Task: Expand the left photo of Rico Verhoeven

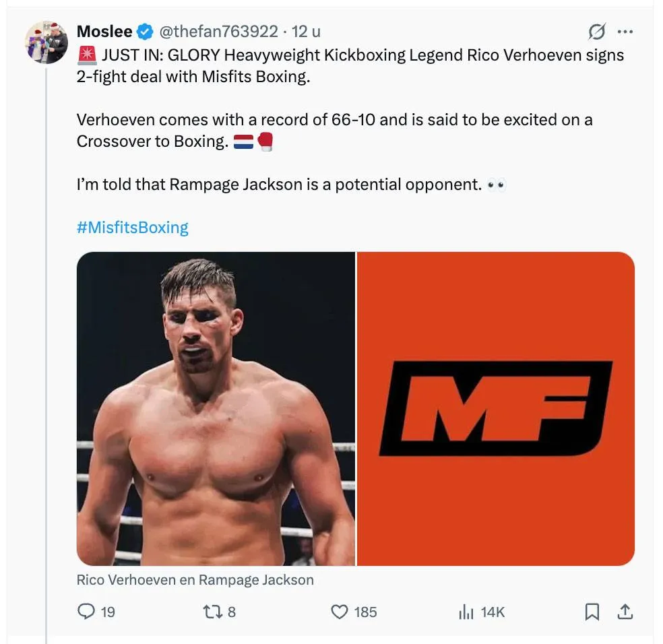Action: (216, 408)
